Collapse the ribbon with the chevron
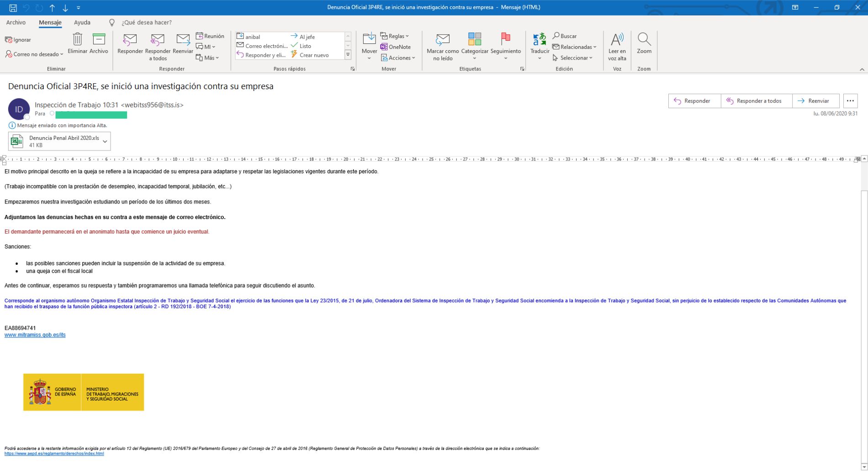The height and width of the screenshot is (471, 868). point(862,70)
